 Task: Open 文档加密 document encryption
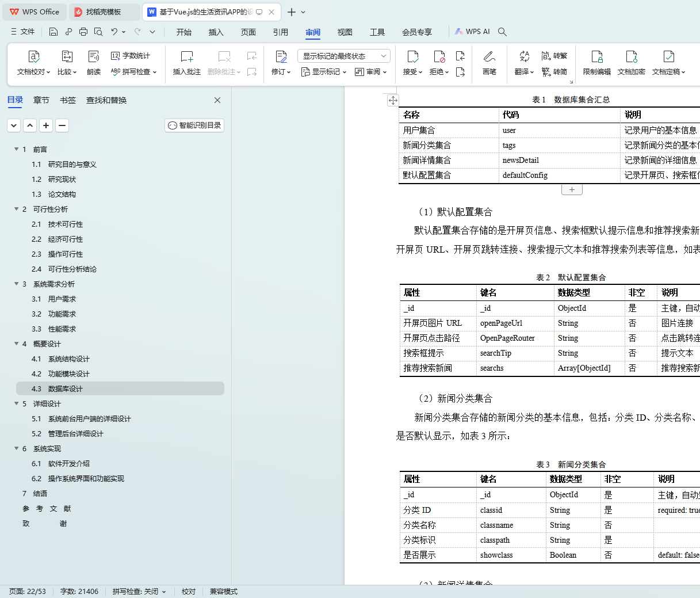632,63
